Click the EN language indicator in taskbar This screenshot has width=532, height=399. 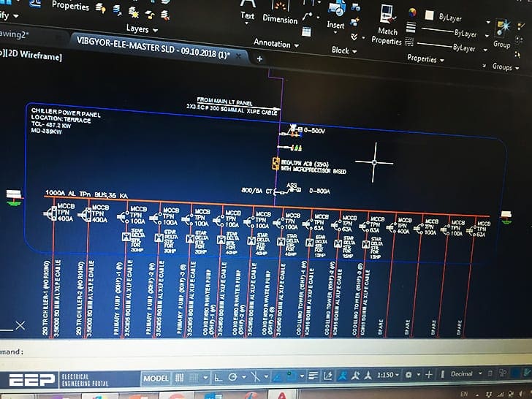[464, 394]
